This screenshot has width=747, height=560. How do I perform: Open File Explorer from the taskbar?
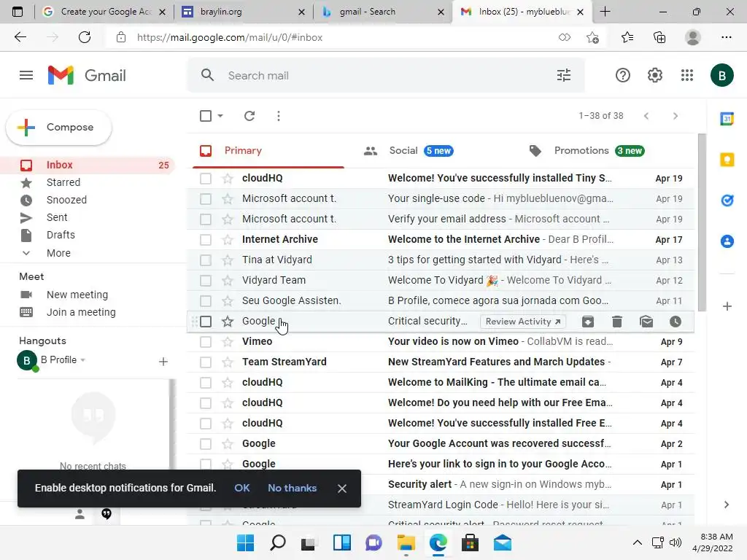coord(406,542)
